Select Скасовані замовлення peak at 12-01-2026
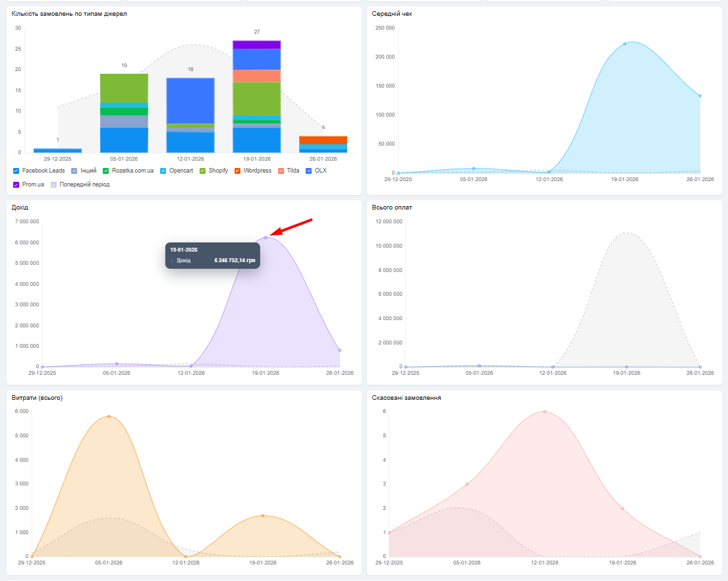Viewport: 728px width, 581px height. 545,412
